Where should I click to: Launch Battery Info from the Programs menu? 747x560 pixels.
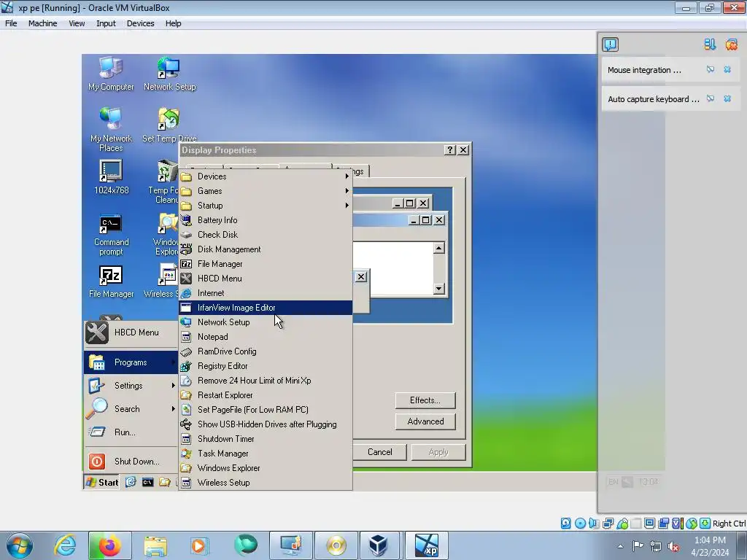tap(266, 220)
